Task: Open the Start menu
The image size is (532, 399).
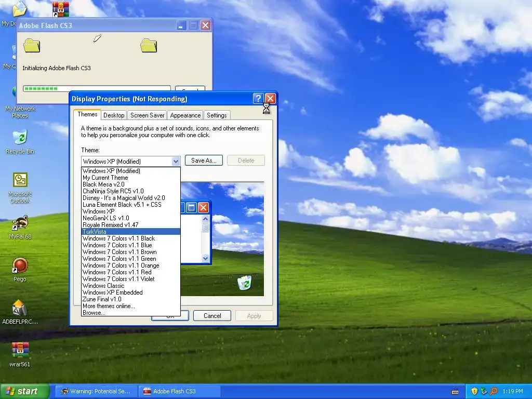Action: [24, 391]
